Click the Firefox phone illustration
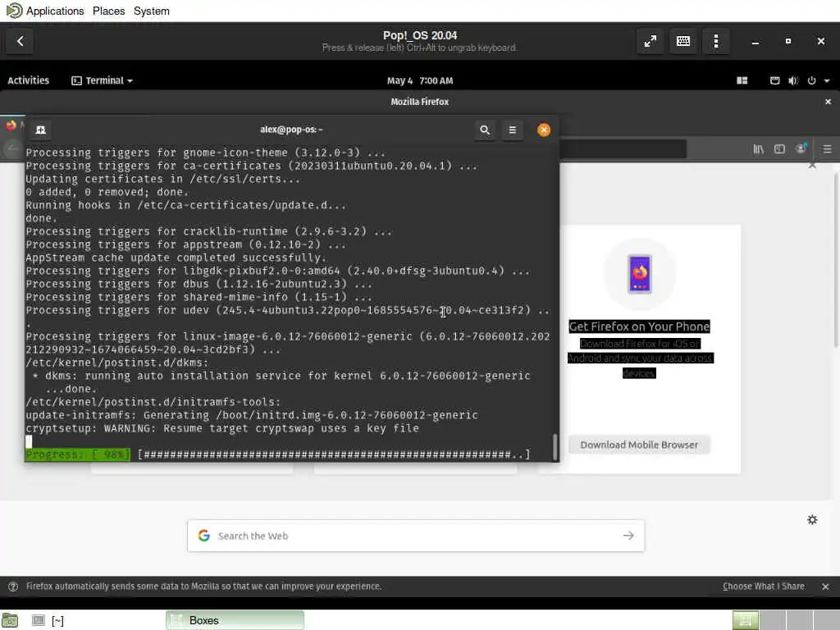This screenshot has width=840, height=630. [640, 274]
